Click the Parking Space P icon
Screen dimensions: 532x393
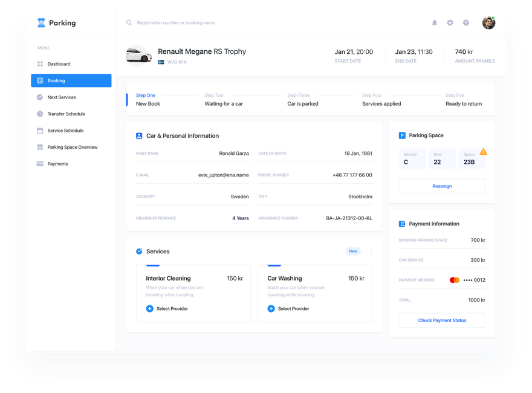coord(402,135)
